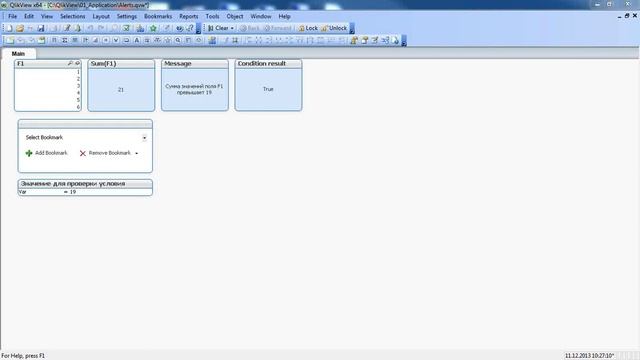Click the Var input field value 19
The height and width of the screenshot is (360, 640).
click(x=73, y=192)
